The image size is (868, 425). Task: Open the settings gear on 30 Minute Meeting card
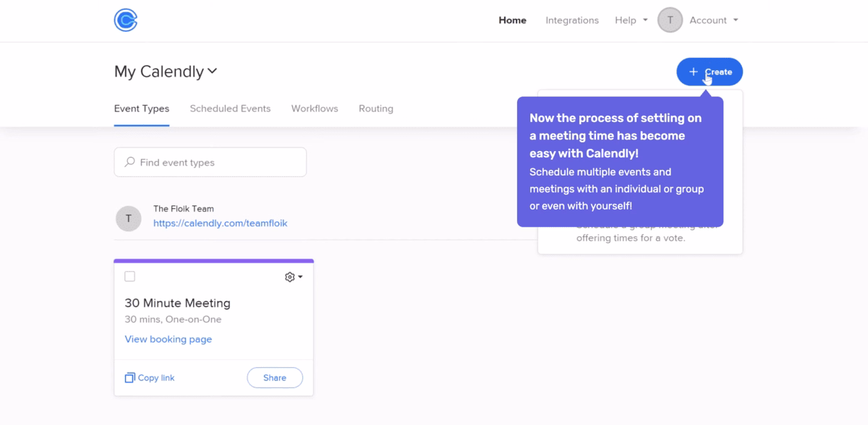click(x=289, y=277)
